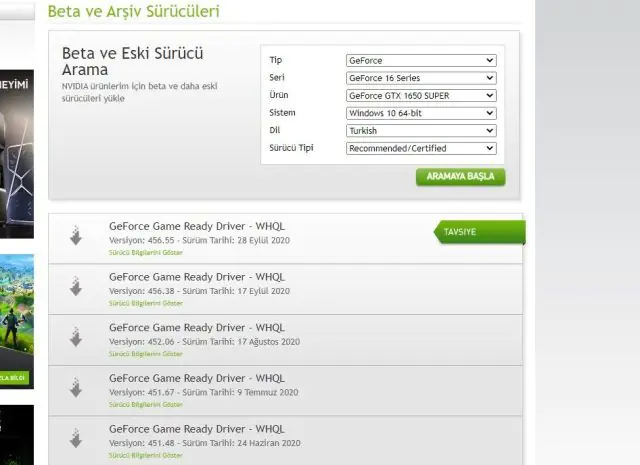Click the 'Beta ve Arşiv Sürücüleri' heading
Viewport: 640px width, 465px height.
(x=133, y=11)
